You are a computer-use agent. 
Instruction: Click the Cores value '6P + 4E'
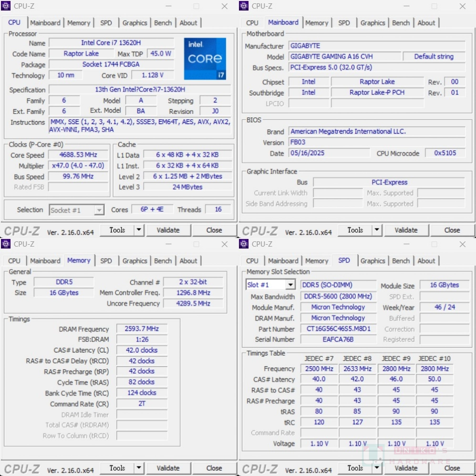click(152, 209)
